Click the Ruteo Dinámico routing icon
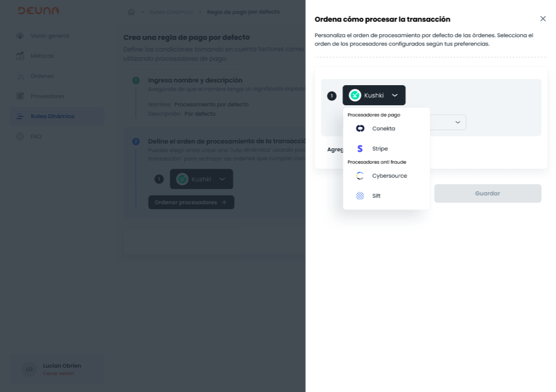 click(20, 116)
